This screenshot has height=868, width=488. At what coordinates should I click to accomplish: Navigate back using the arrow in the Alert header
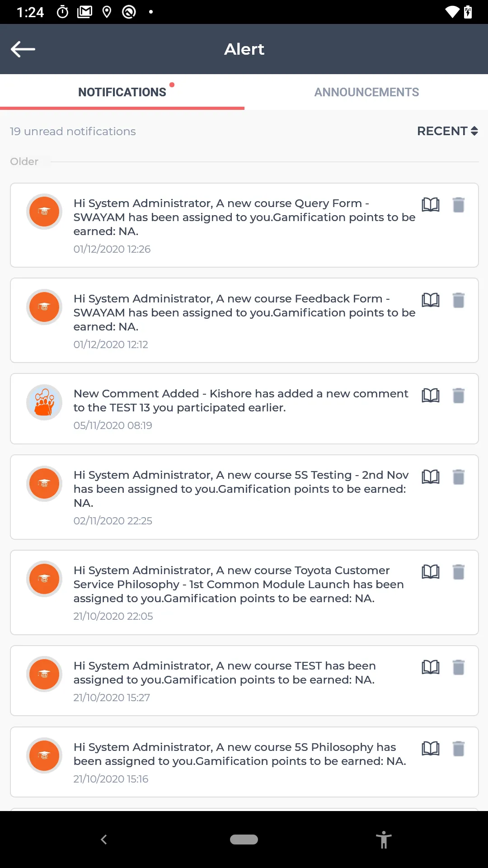23,49
